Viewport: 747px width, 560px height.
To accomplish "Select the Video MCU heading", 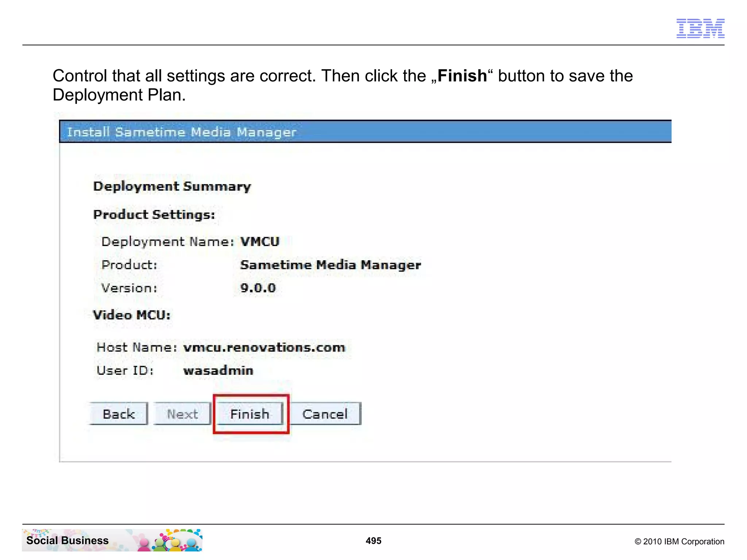I will [132, 315].
